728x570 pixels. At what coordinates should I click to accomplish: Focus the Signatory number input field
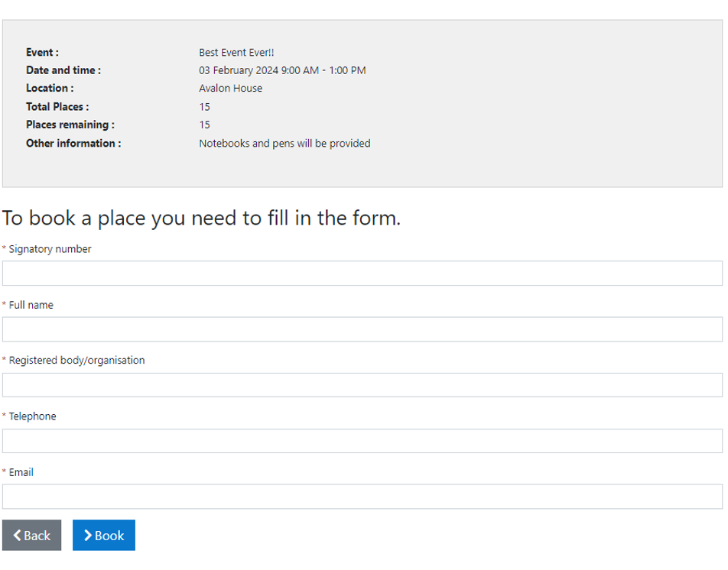362,274
